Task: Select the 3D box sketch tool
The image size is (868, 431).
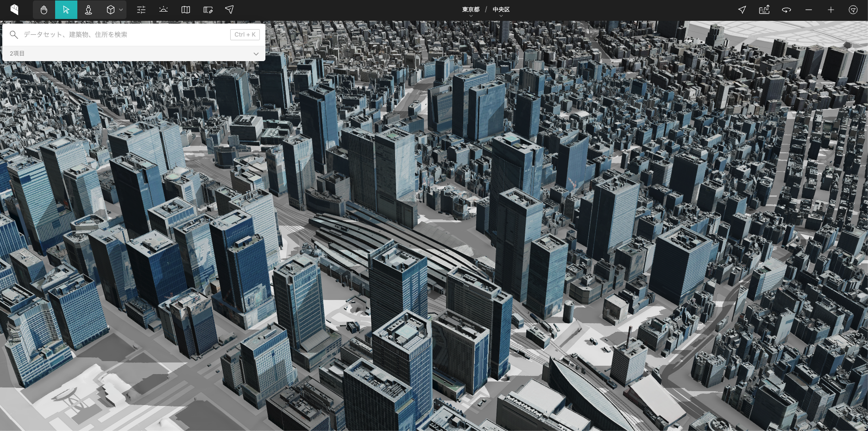Action: [x=111, y=10]
